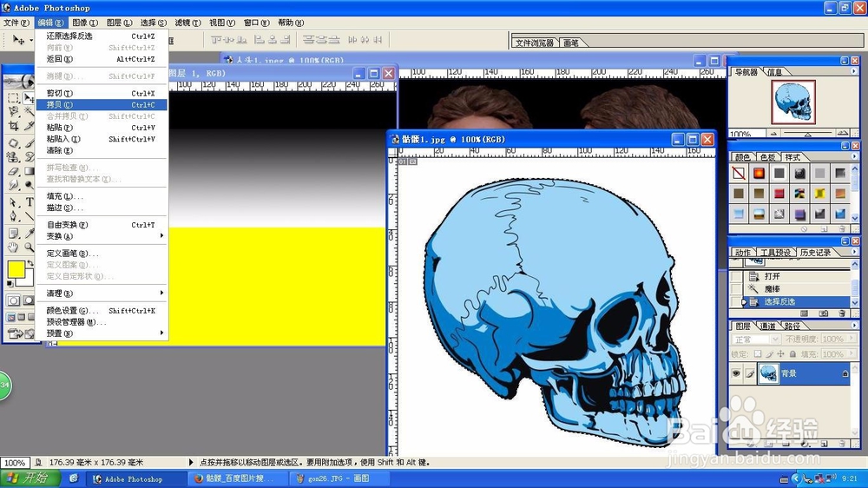Select the Eraser tool
The image size is (868, 488).
click(14, 171)
